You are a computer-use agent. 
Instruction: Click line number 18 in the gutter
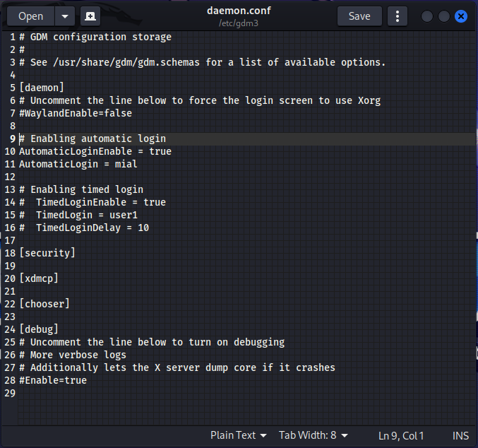pos(10,253)
